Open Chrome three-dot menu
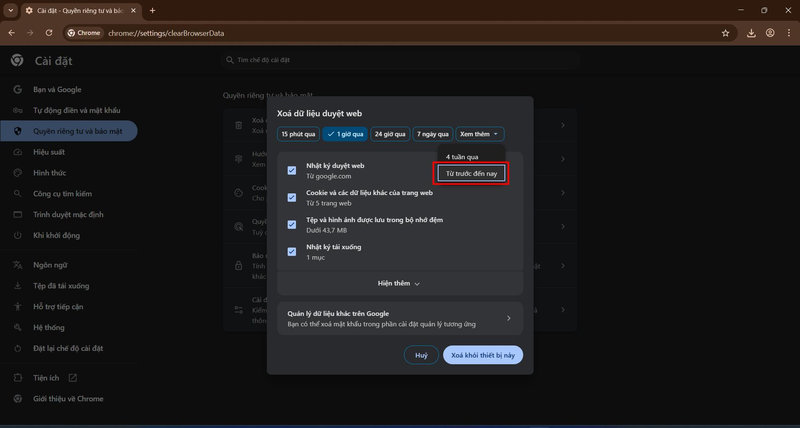This screenshot has width=800, height=428. point(789,33)
